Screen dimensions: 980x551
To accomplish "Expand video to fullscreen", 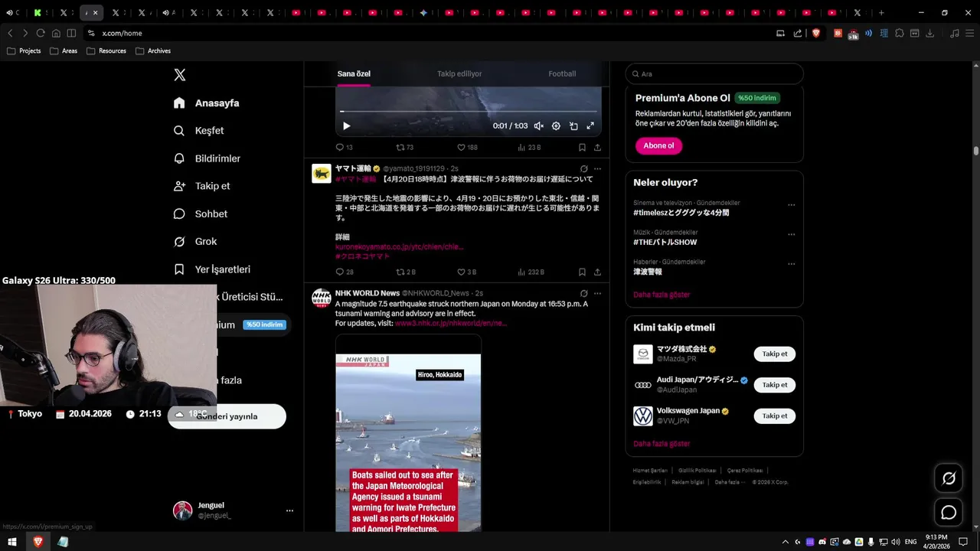I will [x=590, y=126].
